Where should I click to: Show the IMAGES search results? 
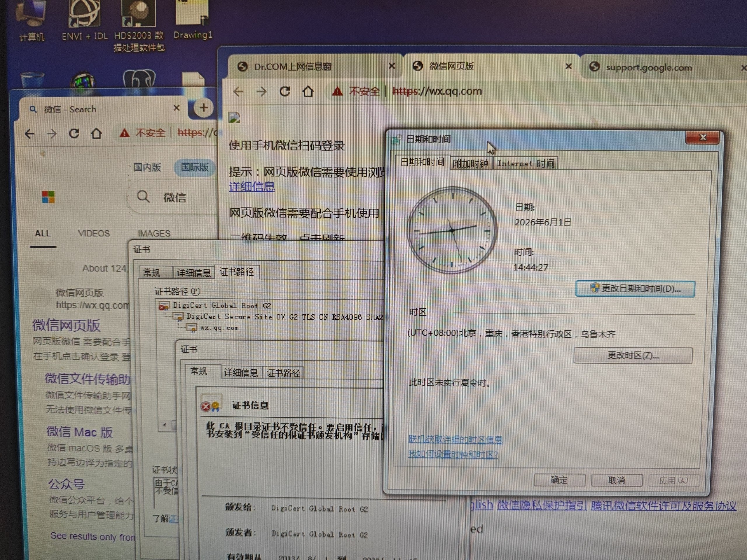154,233
